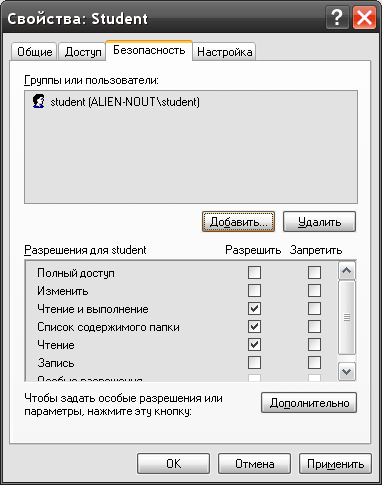This screenshot has width=382, height=485.
Task: Open the Доступ tab
Action: coord(83,52)
